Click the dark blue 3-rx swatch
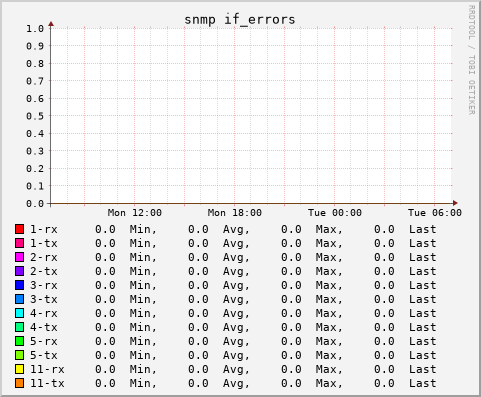Screen dimensions: 481x397 point(20,285)
